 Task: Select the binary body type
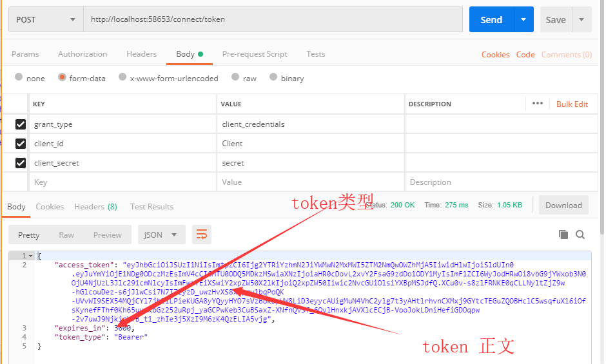click(273, 77)
